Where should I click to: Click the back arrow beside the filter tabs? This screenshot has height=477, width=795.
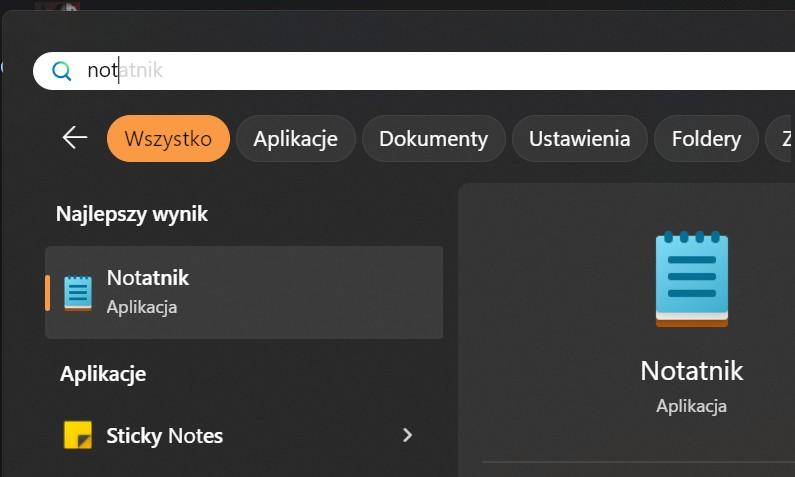(x=75, y=138)
